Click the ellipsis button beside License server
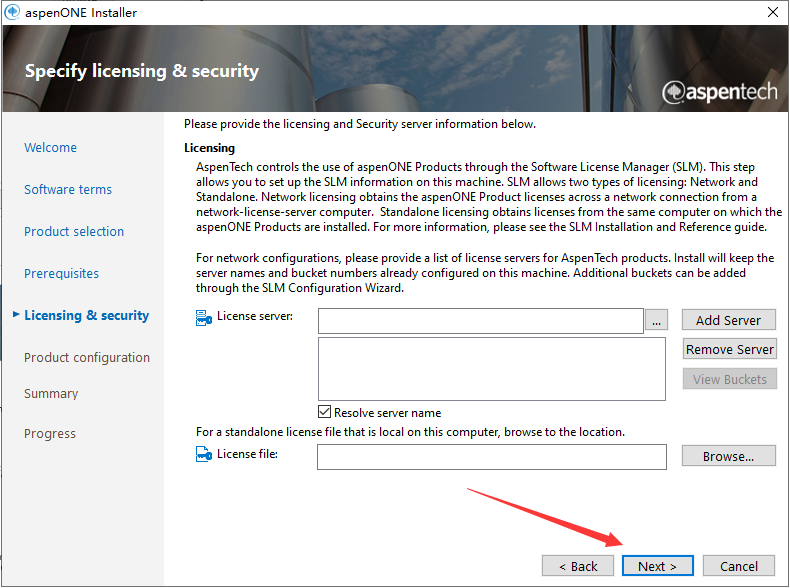This screenshot has width=790, height=588. coord(656,321)
